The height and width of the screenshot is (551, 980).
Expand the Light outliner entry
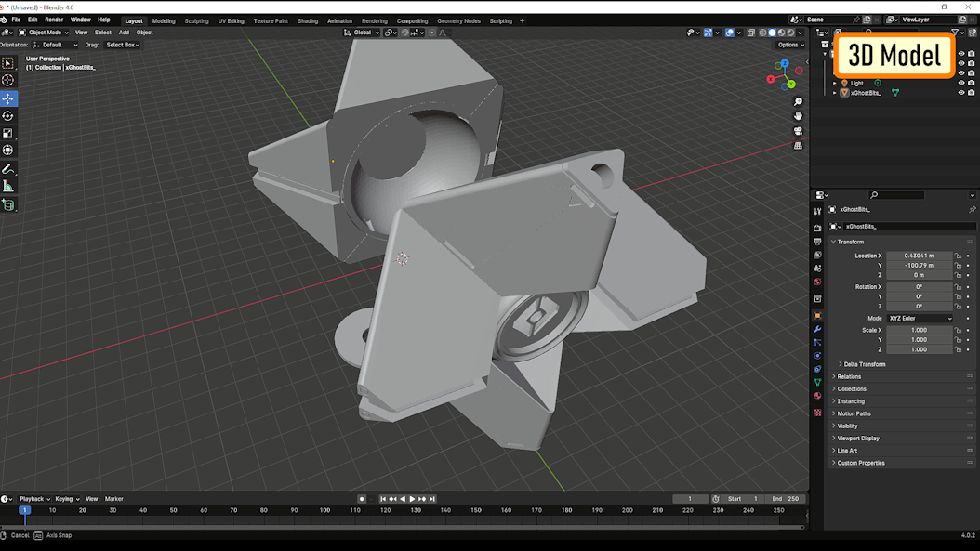pos(834,83)
